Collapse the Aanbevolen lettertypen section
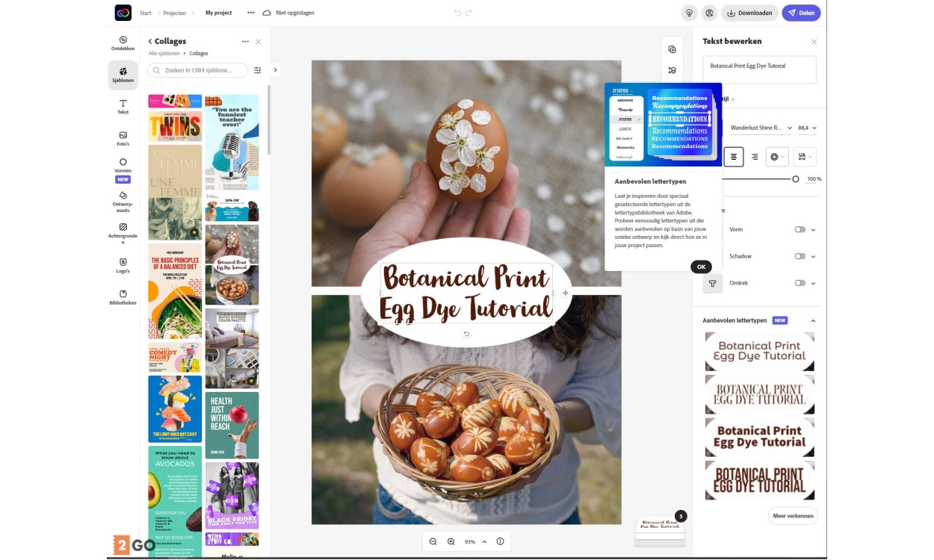Viewport: 934px width, 560px height. [x=813, y=320]
